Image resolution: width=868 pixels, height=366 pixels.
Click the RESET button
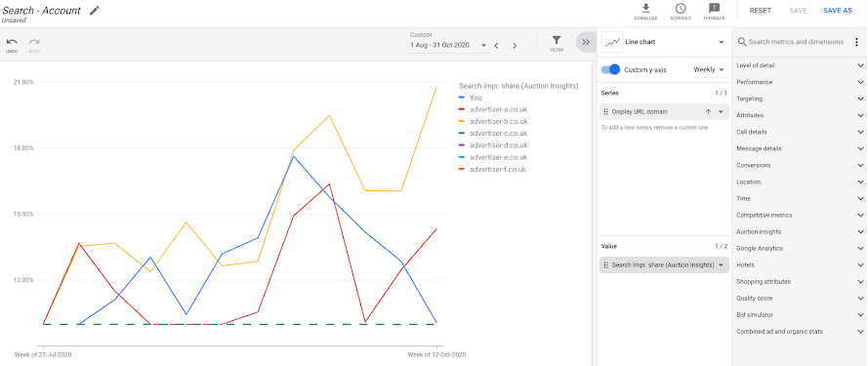click(760, 11)
